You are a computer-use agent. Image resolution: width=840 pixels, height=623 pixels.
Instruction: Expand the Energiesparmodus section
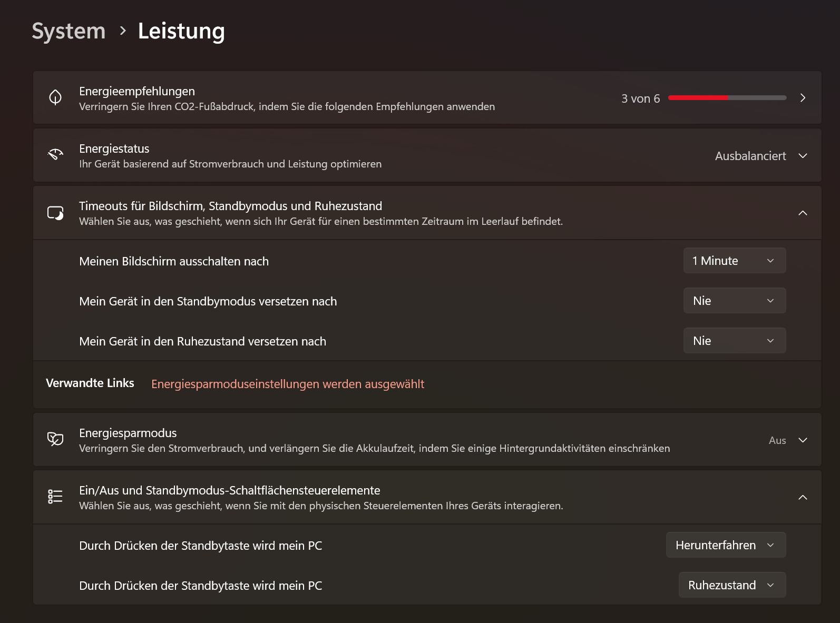803,440
